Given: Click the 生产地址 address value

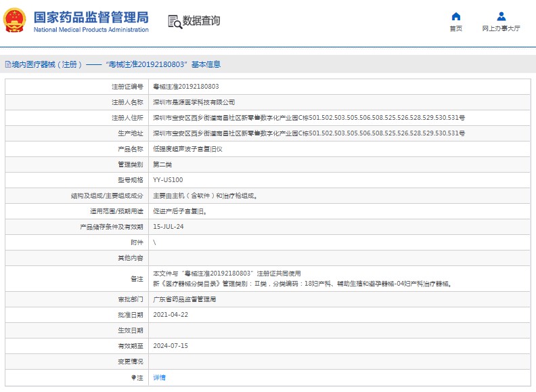Looking at the screenshot, I should coord(309,133).
